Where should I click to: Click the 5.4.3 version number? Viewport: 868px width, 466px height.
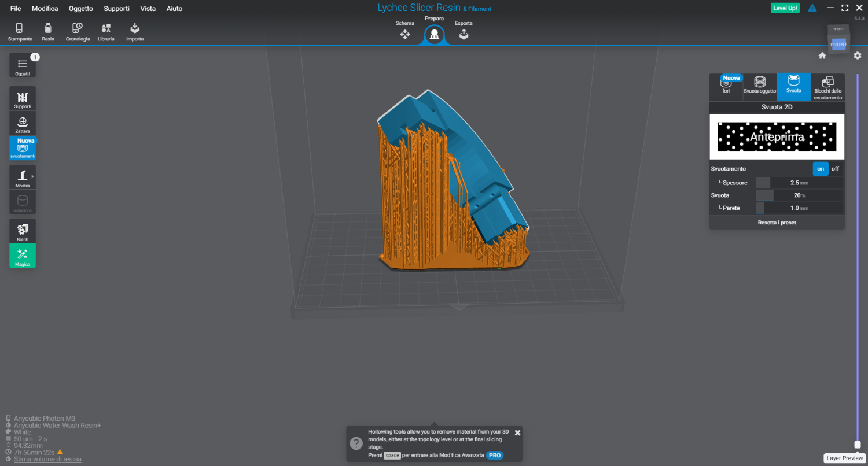[x=859, y=19]
